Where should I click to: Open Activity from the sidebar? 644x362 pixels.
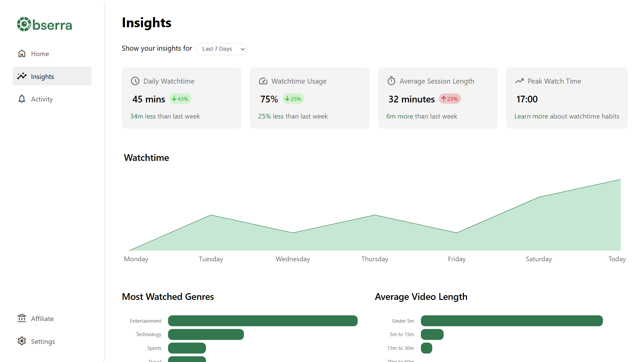click(x=52, y=99)
